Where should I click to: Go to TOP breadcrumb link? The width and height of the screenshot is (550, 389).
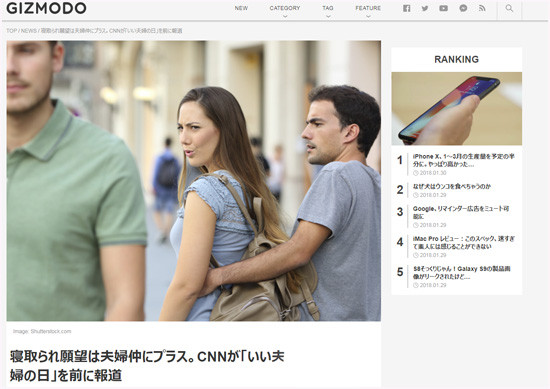tap(11, 31)
